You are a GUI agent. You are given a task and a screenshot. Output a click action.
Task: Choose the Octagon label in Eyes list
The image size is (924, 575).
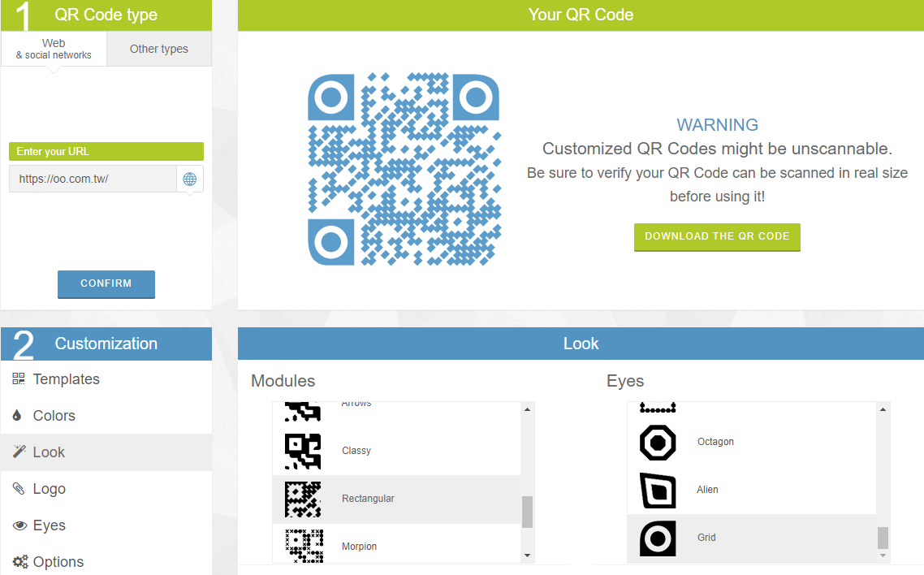pos(716,442)
